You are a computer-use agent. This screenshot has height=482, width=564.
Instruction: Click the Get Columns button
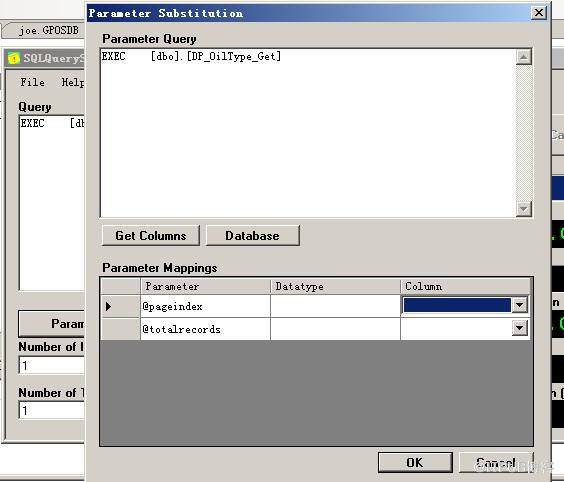click(x=151, y=236)
